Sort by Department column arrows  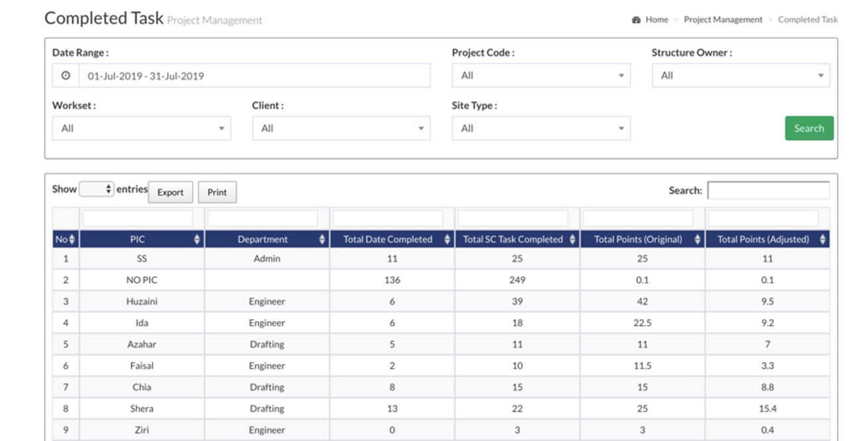[322, 239]
